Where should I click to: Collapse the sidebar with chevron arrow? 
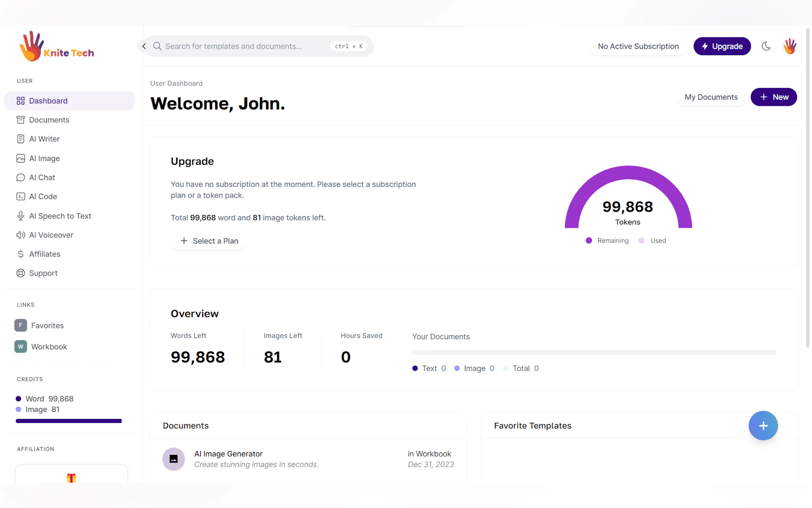point(144,46)
